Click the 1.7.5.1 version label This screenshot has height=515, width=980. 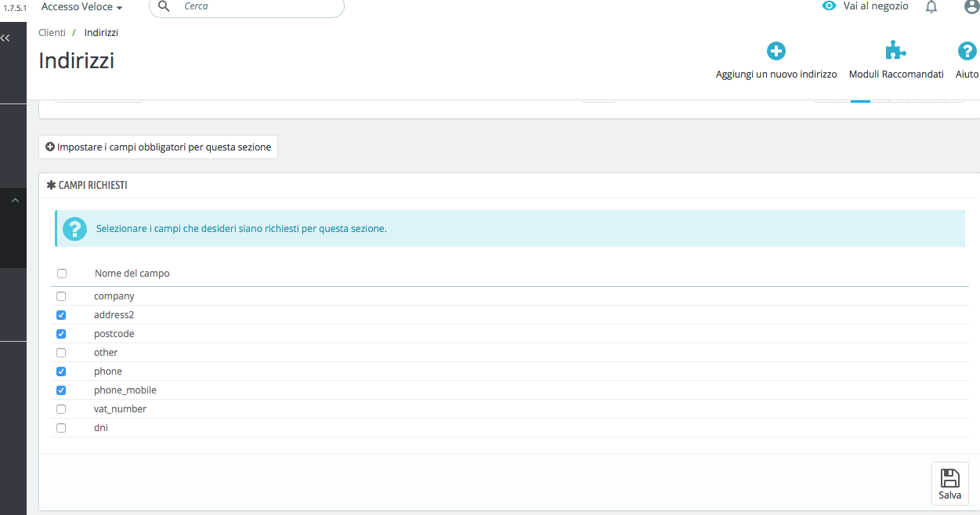click(x=16, y=7)
